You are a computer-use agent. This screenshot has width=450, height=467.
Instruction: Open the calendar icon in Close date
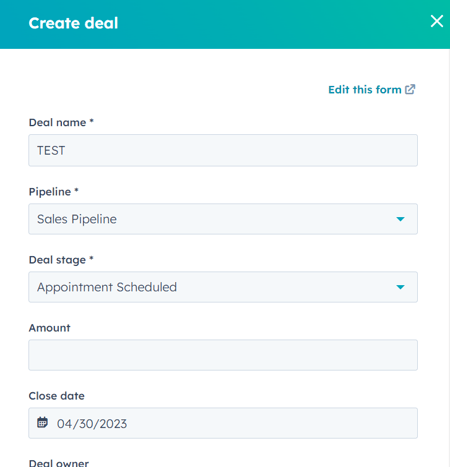click(42, 422)
